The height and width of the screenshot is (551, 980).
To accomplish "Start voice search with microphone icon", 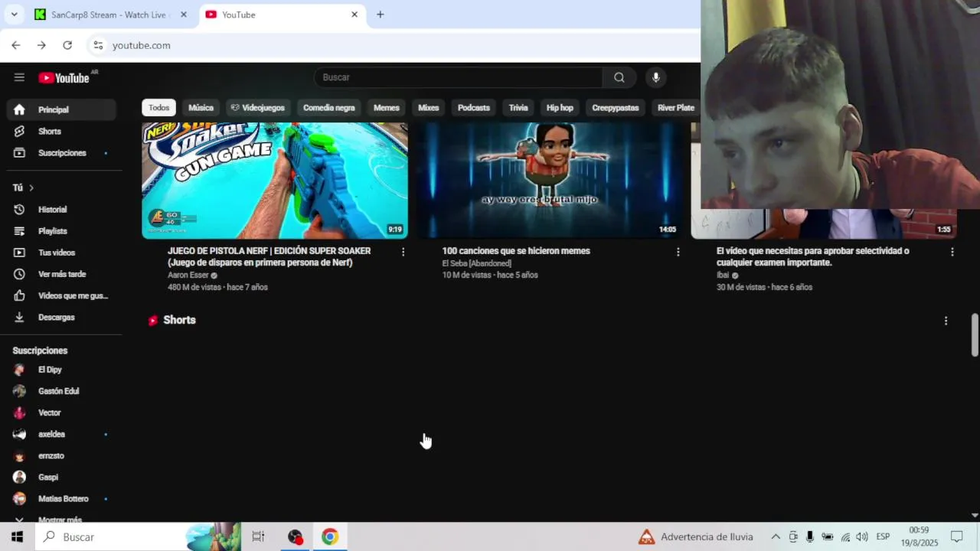I will (655, 77).
